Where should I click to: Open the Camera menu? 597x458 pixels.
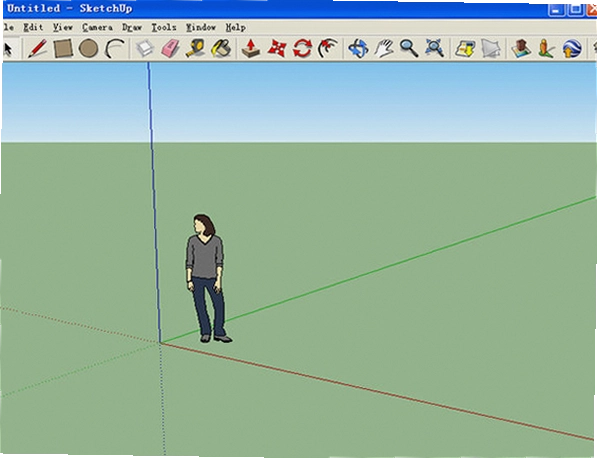[97, 27]
